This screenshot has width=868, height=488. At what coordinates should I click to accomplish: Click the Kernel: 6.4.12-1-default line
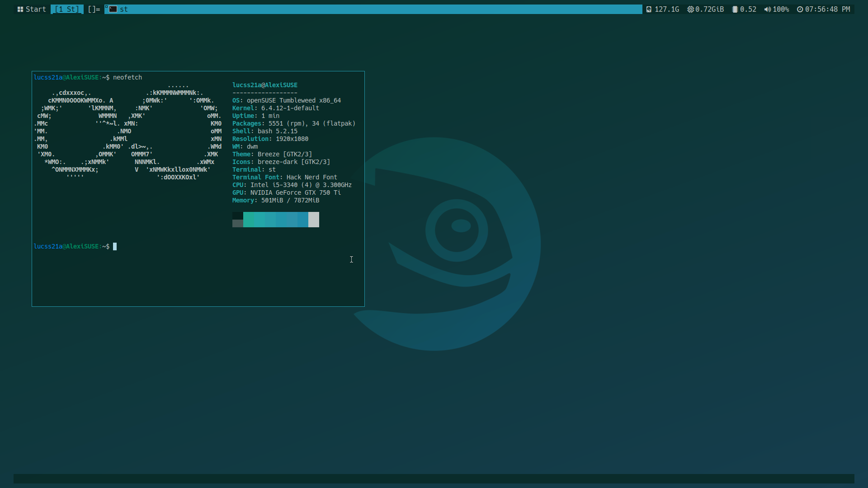pyautogui.click(x=276, y=108)
